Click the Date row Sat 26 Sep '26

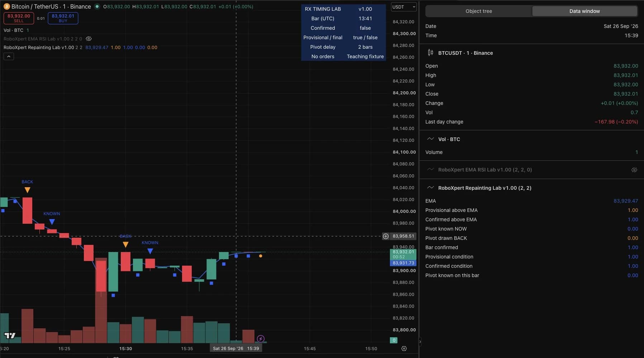(x=531, y=26)
